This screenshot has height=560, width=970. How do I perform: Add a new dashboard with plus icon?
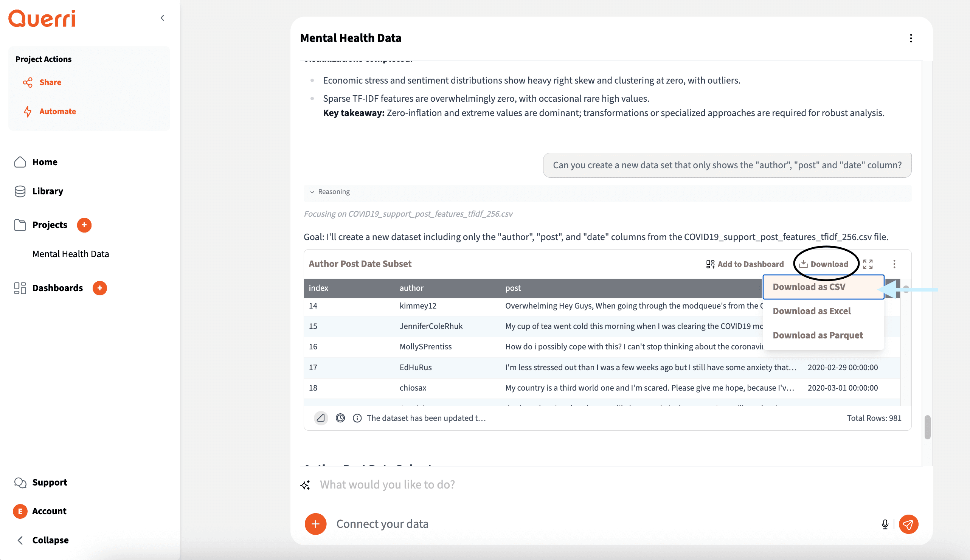pos(99,288)
